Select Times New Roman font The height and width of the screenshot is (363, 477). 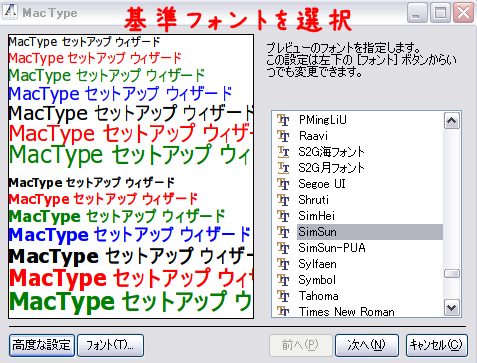point(346,311)
